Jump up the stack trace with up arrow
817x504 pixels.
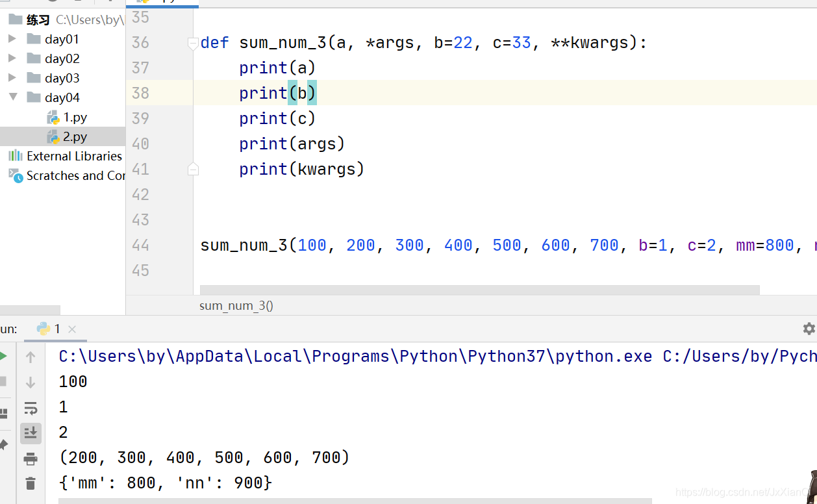pos(31,357)
